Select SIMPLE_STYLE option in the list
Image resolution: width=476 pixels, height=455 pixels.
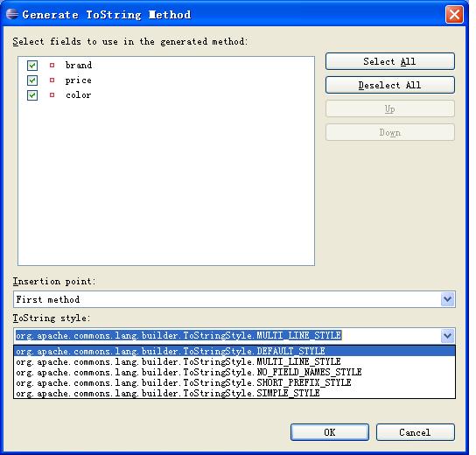tap(234, 393)
